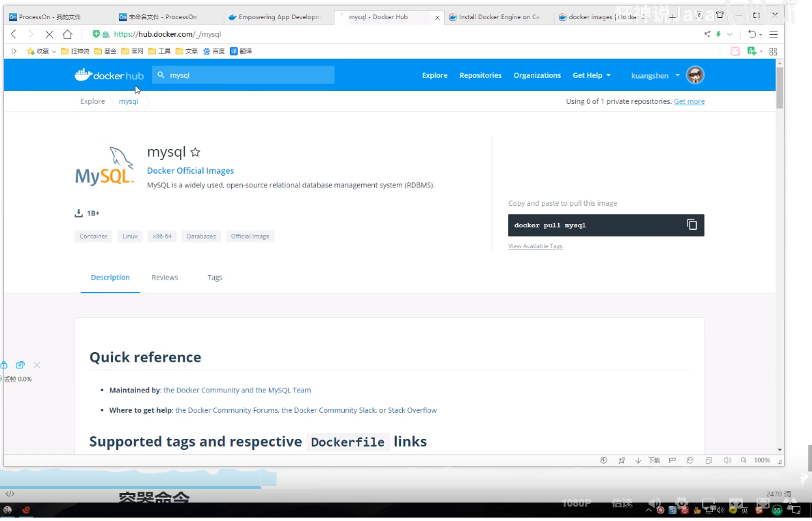Star the mysql repository
Image resolution: width=812 pixels, height=521 pixels.
click(x=195, y=152)
